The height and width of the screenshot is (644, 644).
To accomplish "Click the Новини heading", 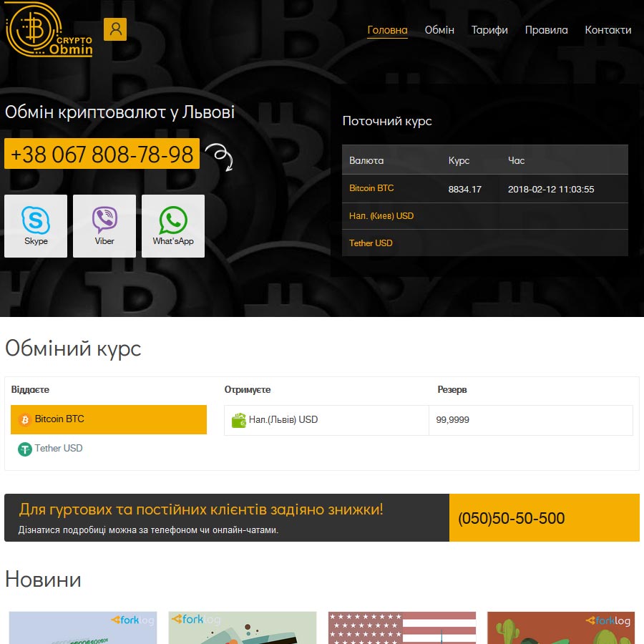I will click(43, 580).
